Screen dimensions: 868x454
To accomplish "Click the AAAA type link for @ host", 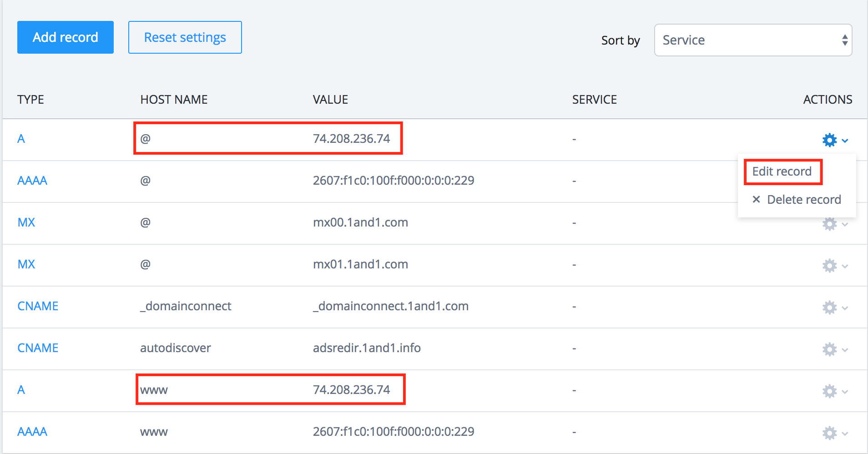I will pos(32,181).
